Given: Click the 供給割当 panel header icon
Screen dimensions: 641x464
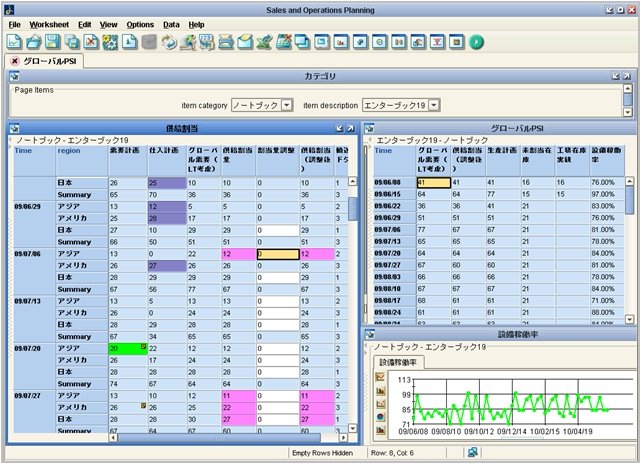Looking at the screenshot, I should 15,128.
